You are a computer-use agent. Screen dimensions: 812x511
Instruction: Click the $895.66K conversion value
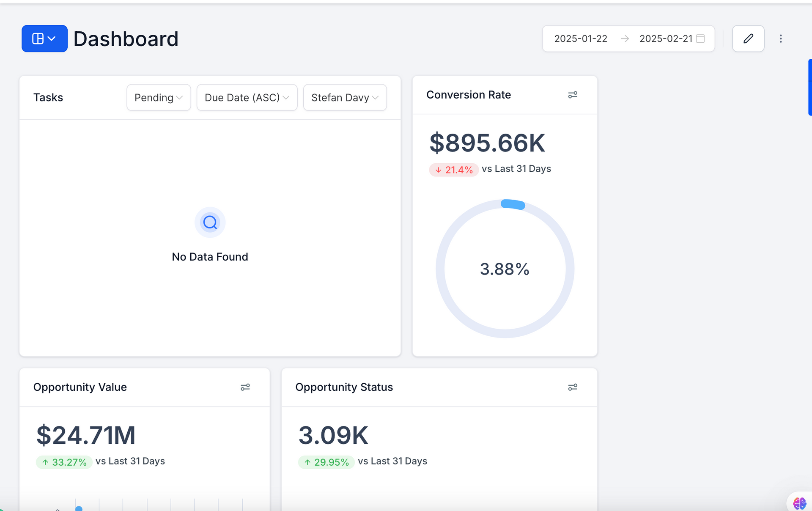tap(487, 143)
